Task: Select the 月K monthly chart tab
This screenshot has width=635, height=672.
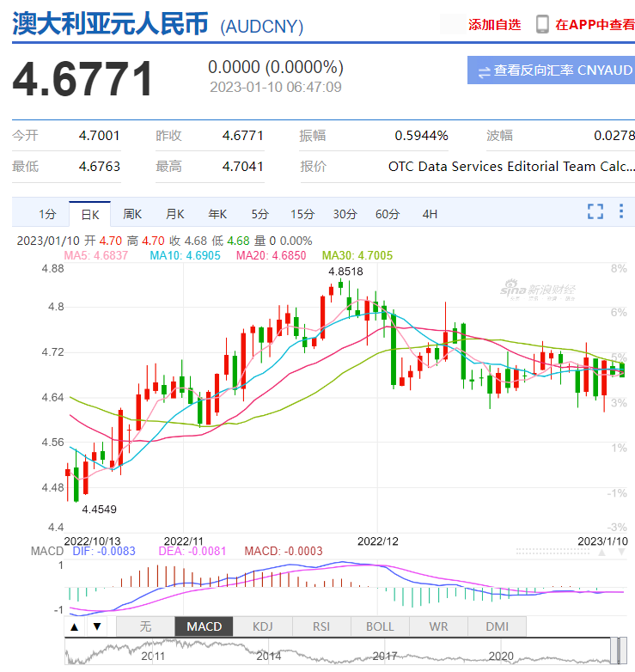Action: 175,214
